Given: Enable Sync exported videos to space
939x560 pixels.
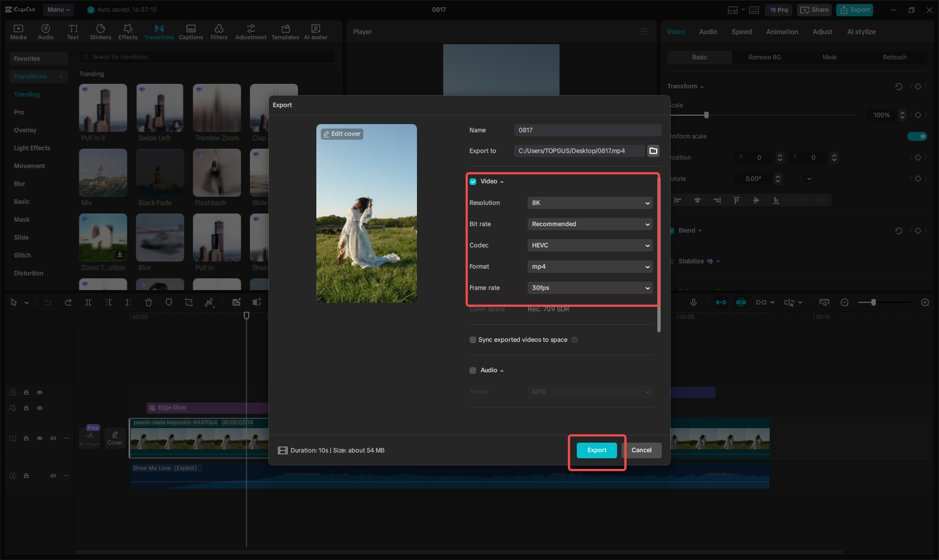Looking at the screenshot, I should click(x=472, y=340).
